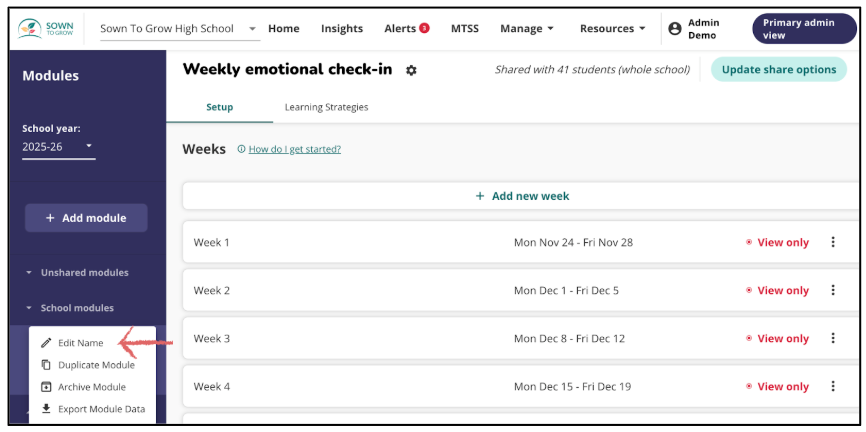Open the Week 2 three-dot options menu
The image size is (866, 432).
pos(833,290)
